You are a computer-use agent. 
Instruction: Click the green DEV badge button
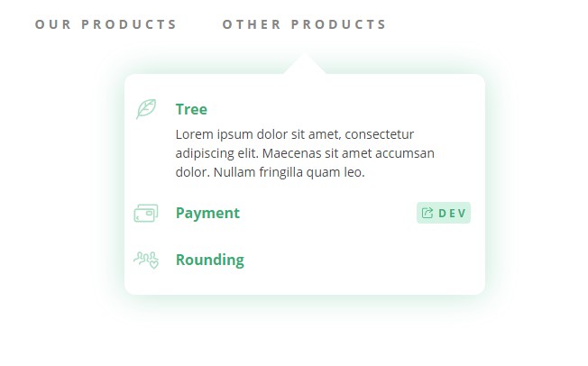click(x=444, y=214)
